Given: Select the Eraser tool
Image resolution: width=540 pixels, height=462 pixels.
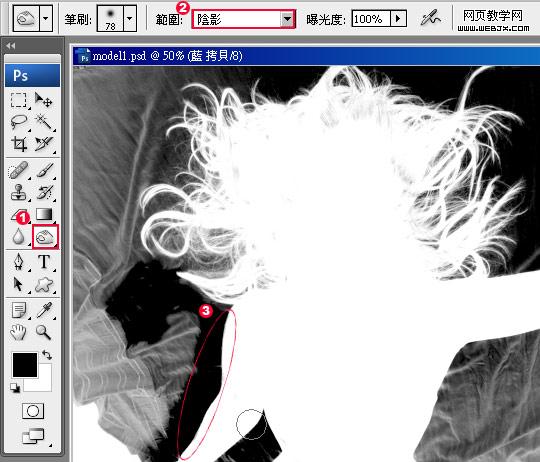Looking at the screenshot, I should pyautogui.click(x=18, y=215).
